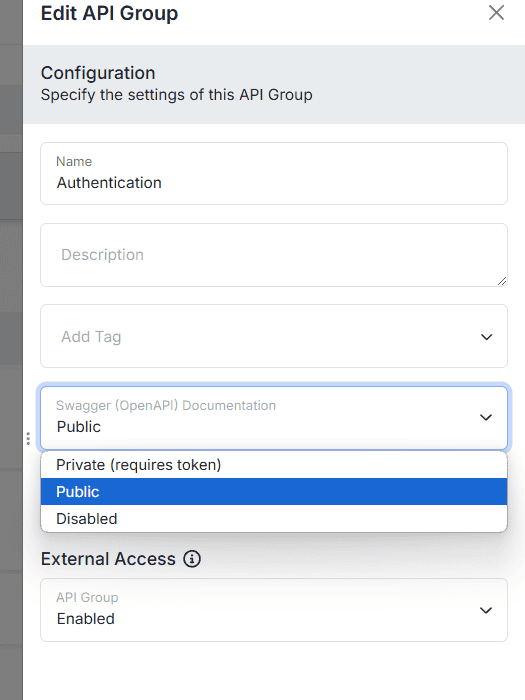Click the Add Tag placeholder text
This screenshot has width=525, height=700.
pos(91,337)
